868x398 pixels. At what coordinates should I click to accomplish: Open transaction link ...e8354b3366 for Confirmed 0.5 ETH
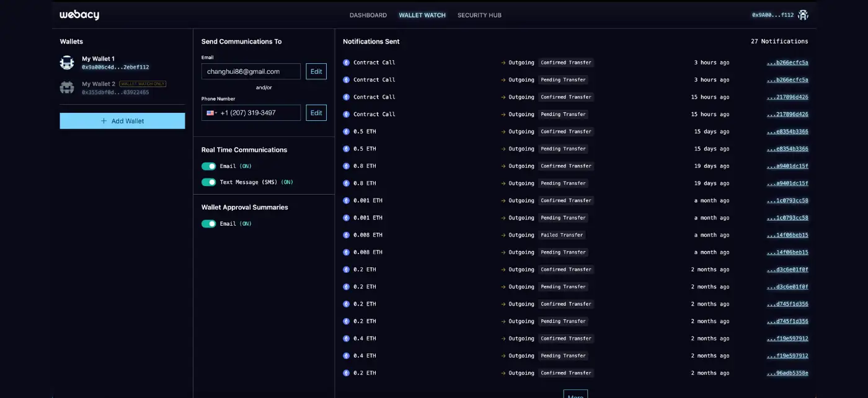(787, 131)
